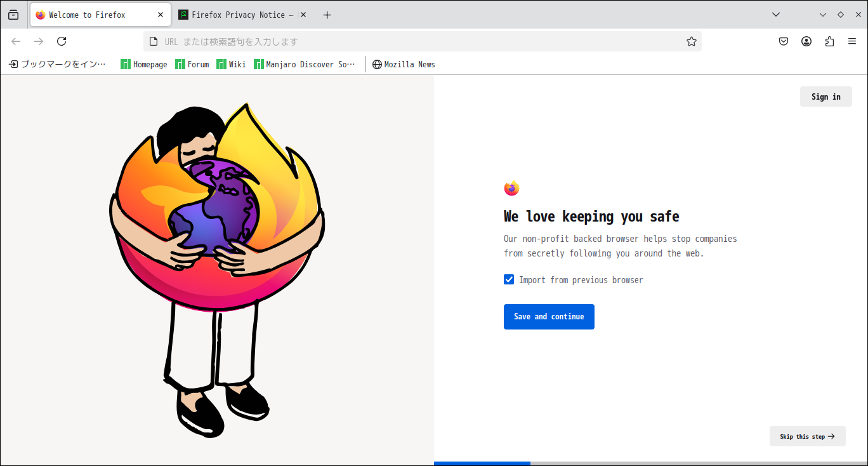Open the Forum bookmark

tap(192, 64)
